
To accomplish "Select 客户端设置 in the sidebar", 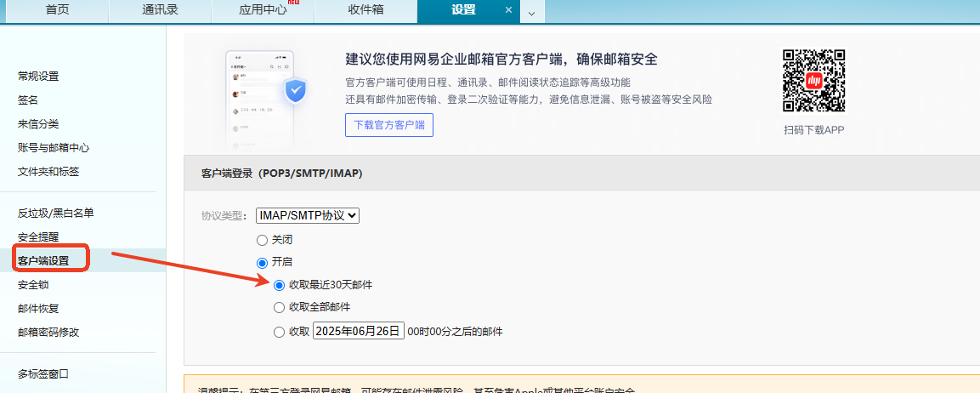I will pos(43,261).
